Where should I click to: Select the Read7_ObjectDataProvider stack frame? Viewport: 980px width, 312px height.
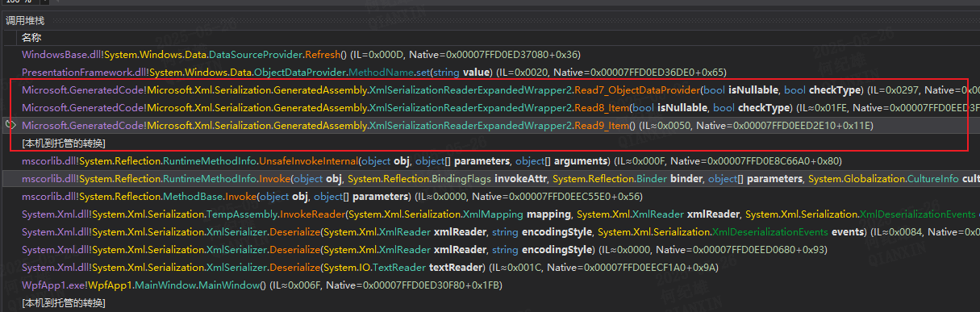[501, 89]
